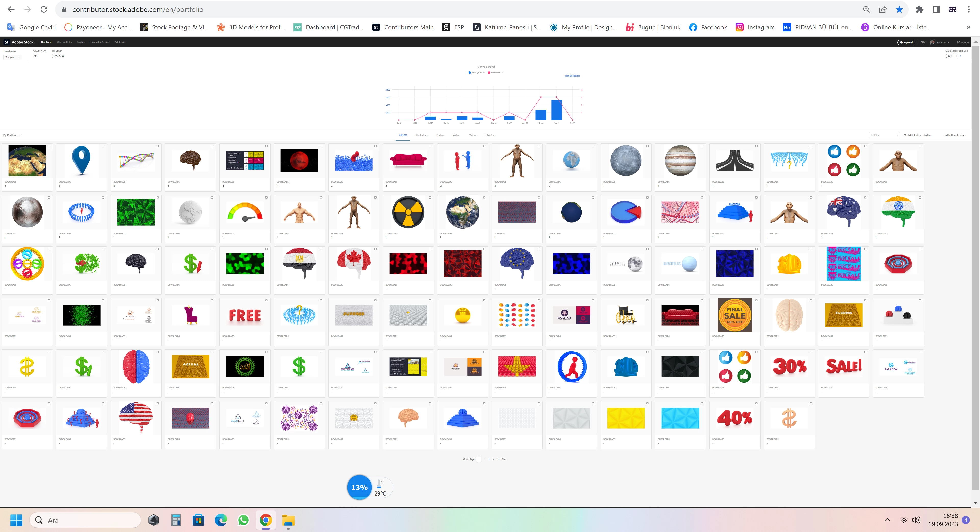
Task: Click the arrow next to $42.51 earnings
Action: [x=960, y=56]
